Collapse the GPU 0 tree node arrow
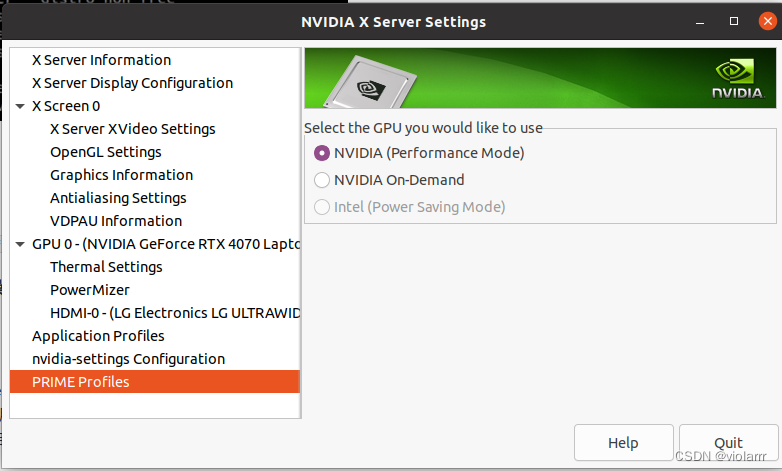782x471 pixels. (x=20, y=244)
